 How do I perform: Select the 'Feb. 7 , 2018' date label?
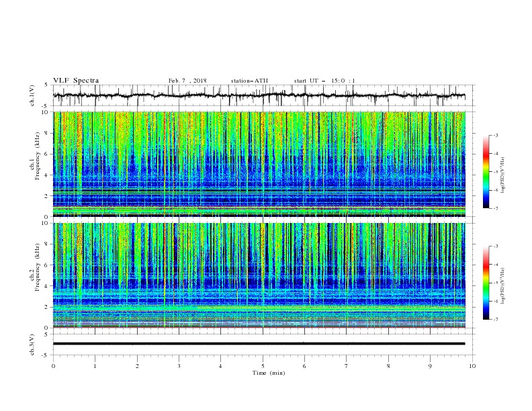187,81
